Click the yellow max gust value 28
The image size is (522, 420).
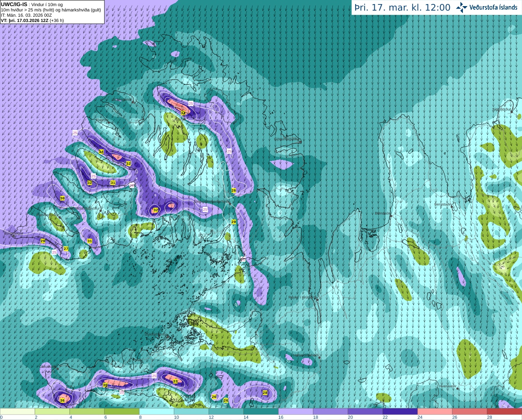[x=265, y=393]
